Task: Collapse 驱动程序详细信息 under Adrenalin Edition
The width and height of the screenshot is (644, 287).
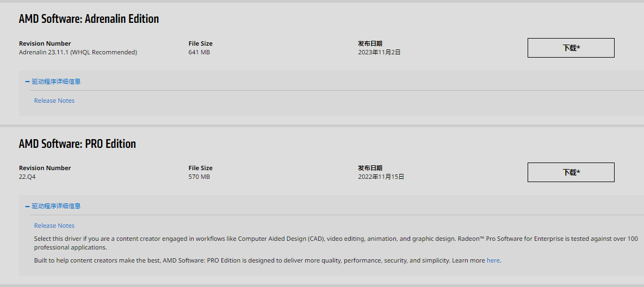Action: [56, 82]
